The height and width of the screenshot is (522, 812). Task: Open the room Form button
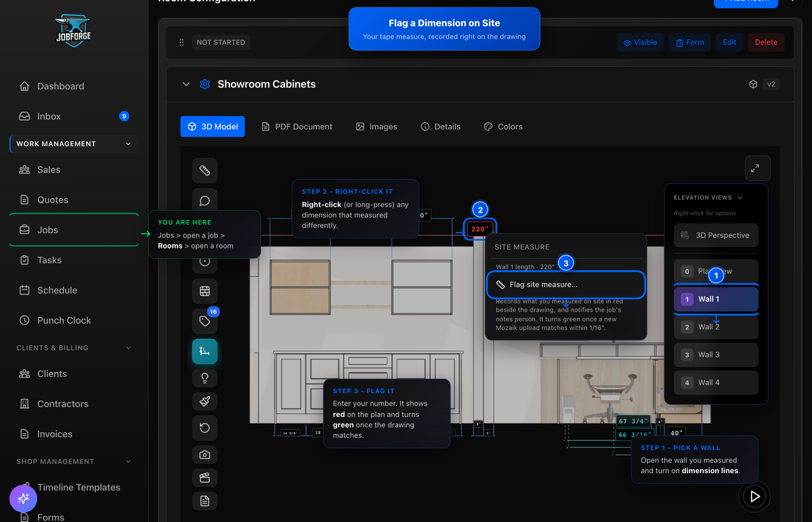[690, 42]
